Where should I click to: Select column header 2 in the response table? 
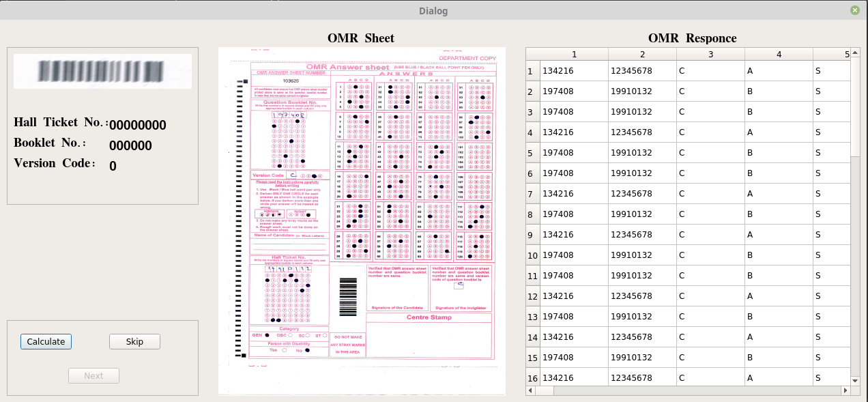[642, 54]
